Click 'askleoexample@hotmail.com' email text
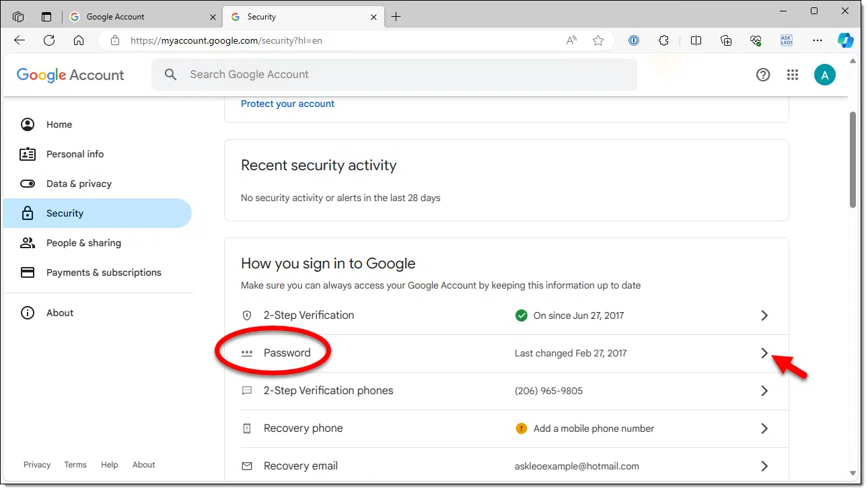Image resolution: width=868 pixels, height=491 pixels. (x=577, y=466)
